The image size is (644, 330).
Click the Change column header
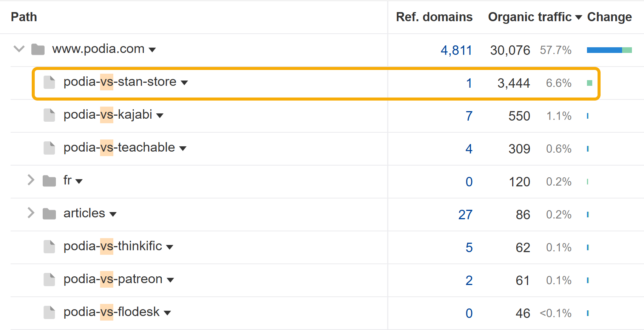[609, 17]
